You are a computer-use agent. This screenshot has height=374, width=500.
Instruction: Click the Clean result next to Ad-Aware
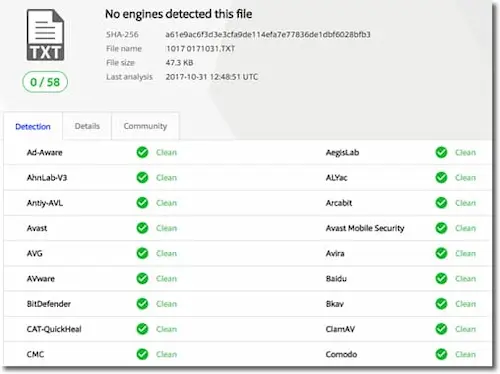pos(166,153)
